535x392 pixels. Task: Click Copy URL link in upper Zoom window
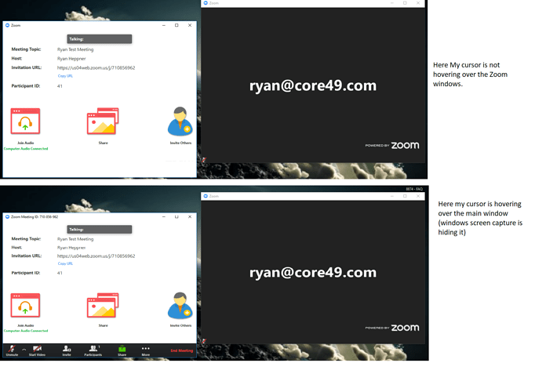coord(65,76)
